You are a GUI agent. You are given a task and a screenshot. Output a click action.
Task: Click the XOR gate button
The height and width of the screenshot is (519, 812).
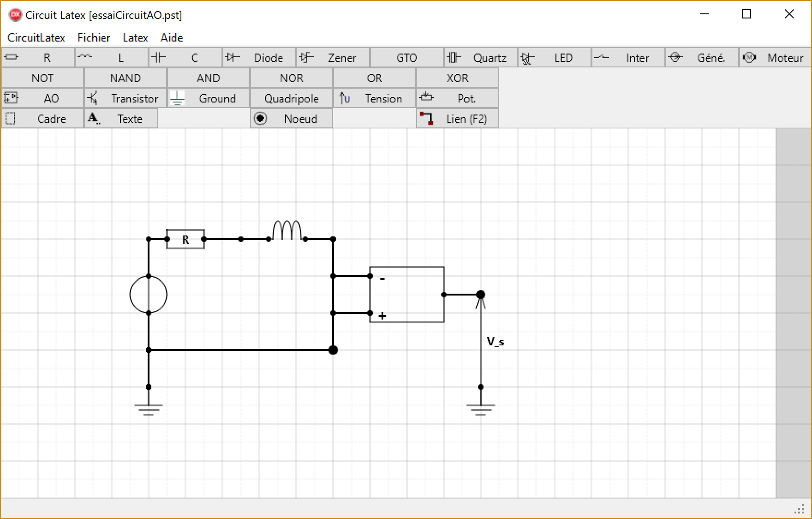[458, 78]
